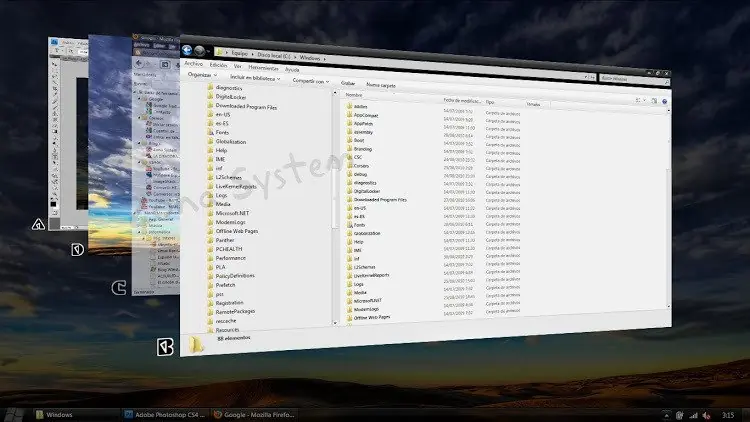Open the view options dropdown arrow
The height and width of the screenshot is (422, 750).
[644, 100]
